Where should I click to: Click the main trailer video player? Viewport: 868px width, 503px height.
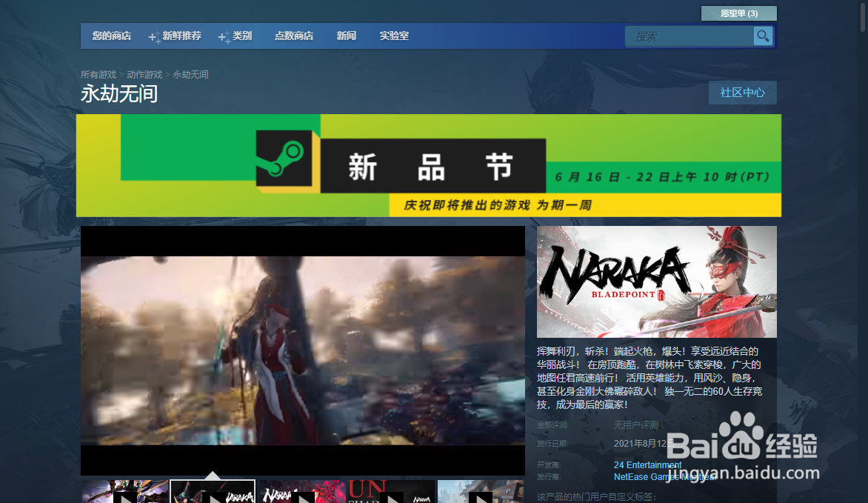(303, 350)
